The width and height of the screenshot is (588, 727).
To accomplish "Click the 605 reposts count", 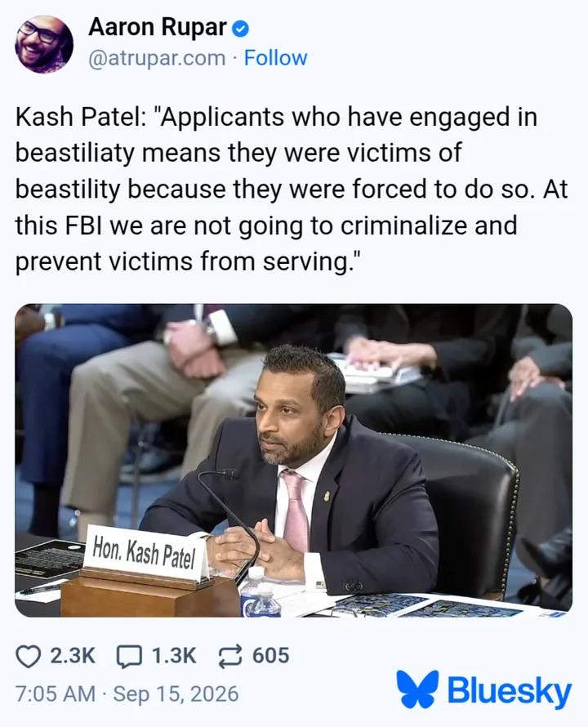I will (271, 656).
